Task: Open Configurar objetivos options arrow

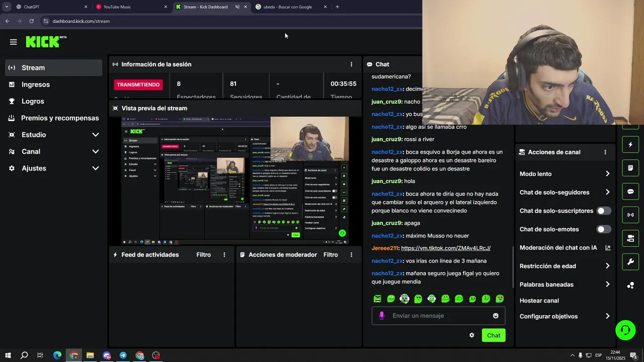Action: tap(607, 316)
